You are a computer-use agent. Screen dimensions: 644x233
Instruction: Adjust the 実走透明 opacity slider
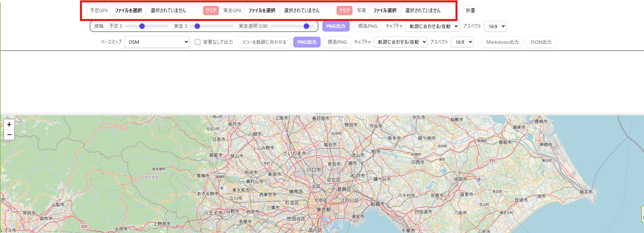[292, 26]
